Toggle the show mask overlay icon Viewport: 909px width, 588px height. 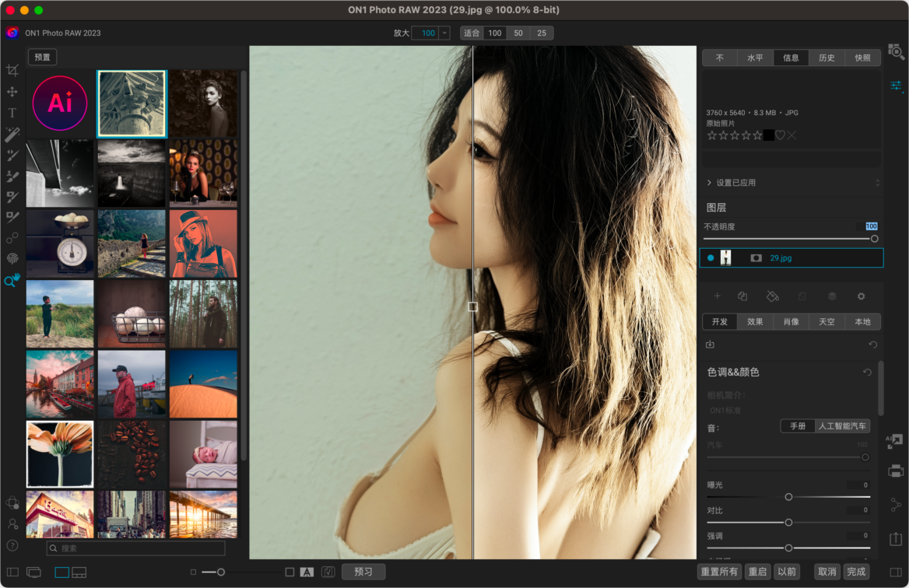(x=307, y=572)
